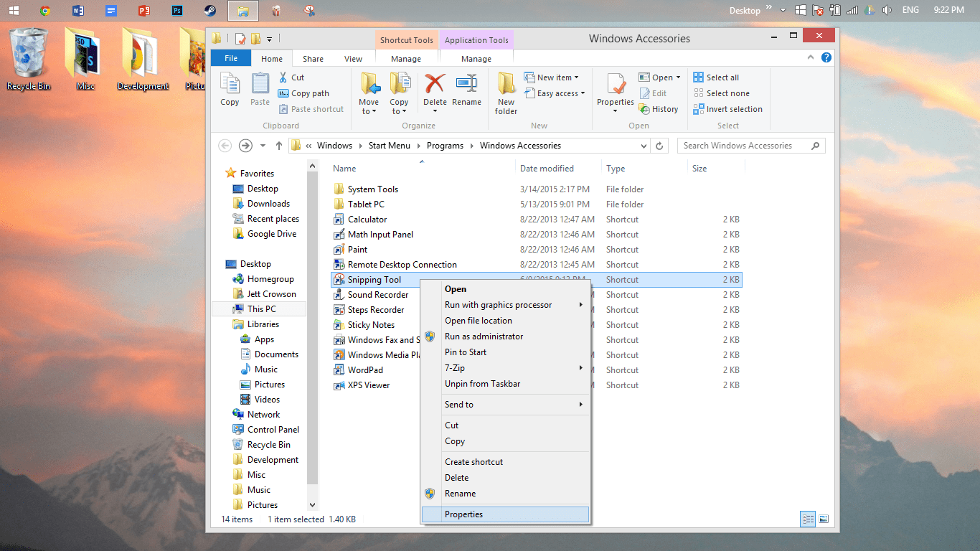Click the Search Windows Accessories field
The image size is (980, 551).
(743, 146)
